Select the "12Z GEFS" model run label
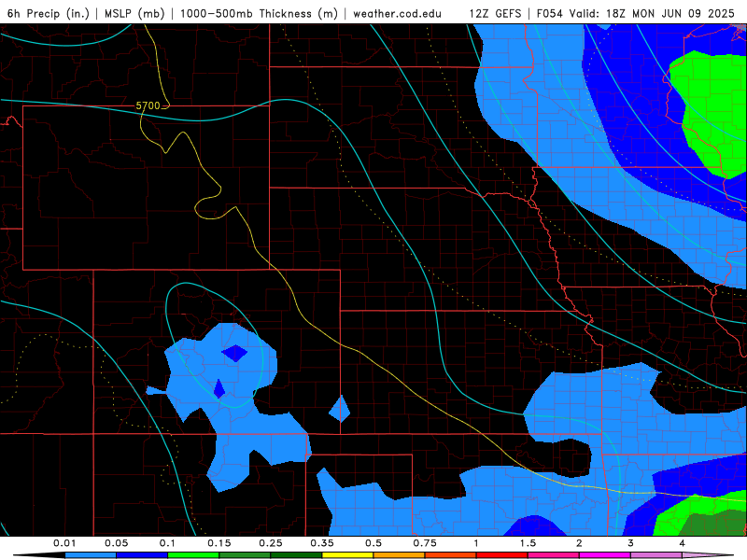747x560 pixels. click(x=495, y=13)
